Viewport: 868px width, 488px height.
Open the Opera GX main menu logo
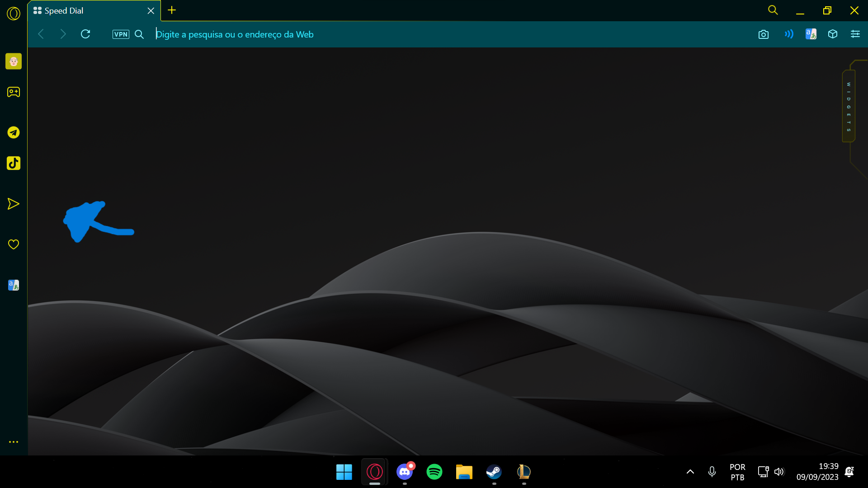click(14, 14)
